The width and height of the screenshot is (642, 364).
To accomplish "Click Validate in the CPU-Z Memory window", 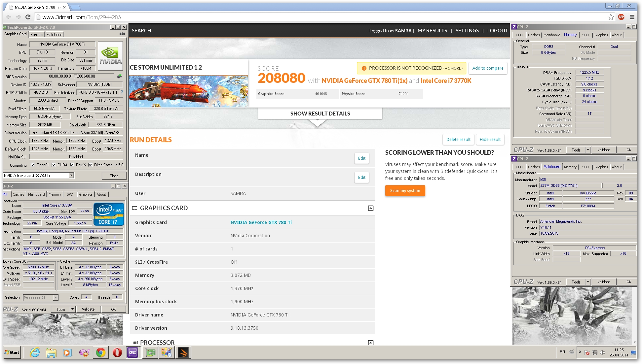I will pyautogui.click(x=603, y=150).
